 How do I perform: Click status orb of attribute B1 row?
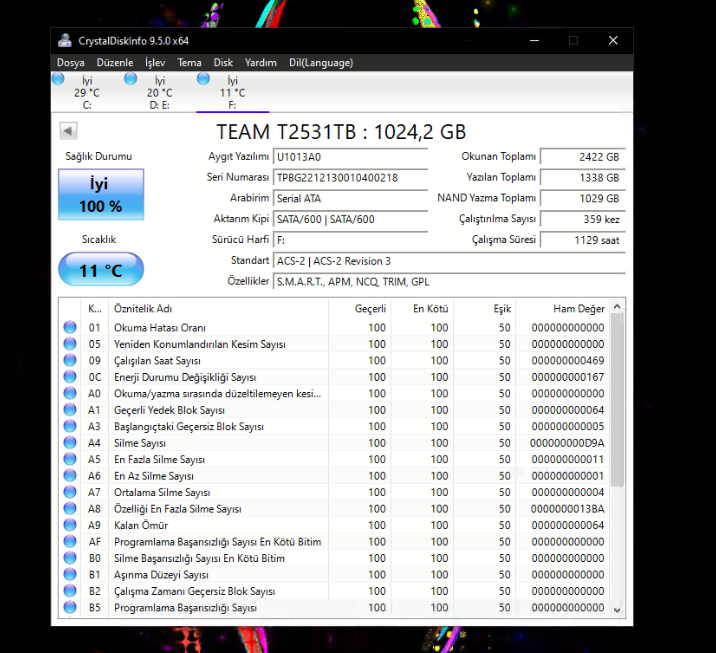[70, 574]
